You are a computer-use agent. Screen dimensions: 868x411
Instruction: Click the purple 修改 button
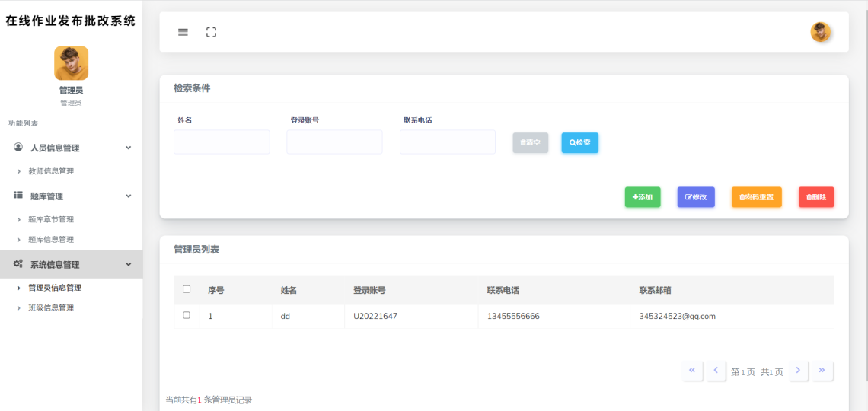click(696, 197)
